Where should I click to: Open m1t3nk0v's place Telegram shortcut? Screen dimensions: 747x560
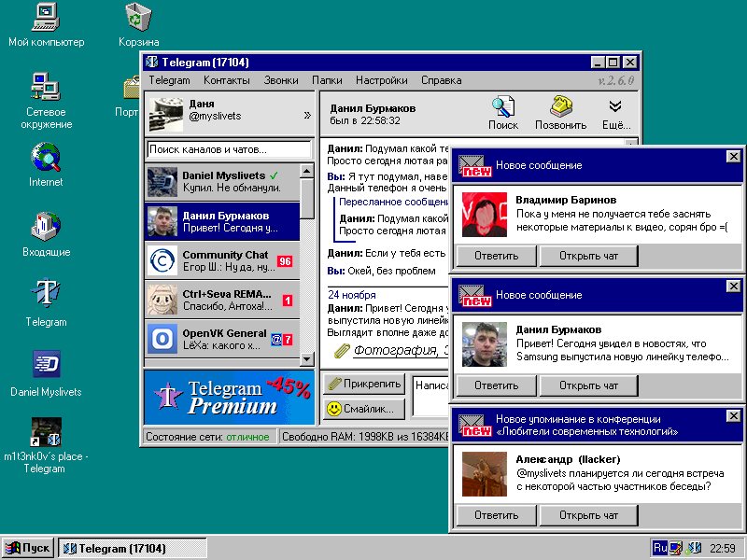pos(46,445)
